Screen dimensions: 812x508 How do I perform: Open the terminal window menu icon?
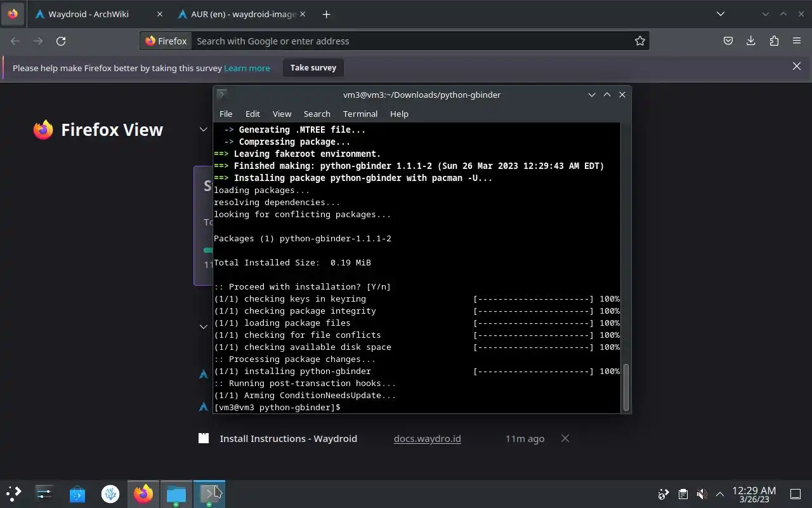pyautogui.click(x=221, y=95)
